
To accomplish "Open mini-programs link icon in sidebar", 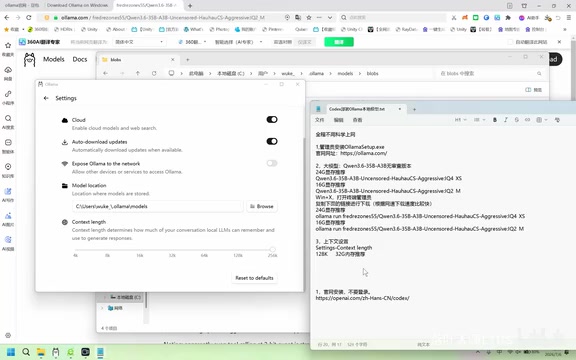I will coord(8,94).
